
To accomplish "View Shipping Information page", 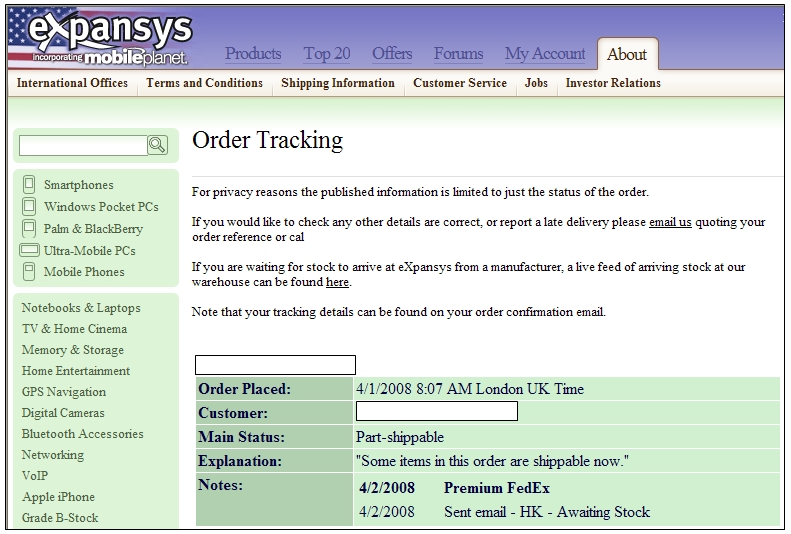I will click(338, 83).
